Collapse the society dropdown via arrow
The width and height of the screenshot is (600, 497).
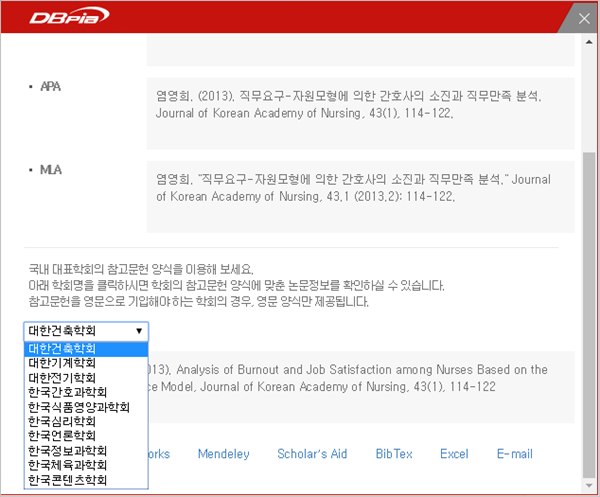pyautogui.click(x=139, y=331)
